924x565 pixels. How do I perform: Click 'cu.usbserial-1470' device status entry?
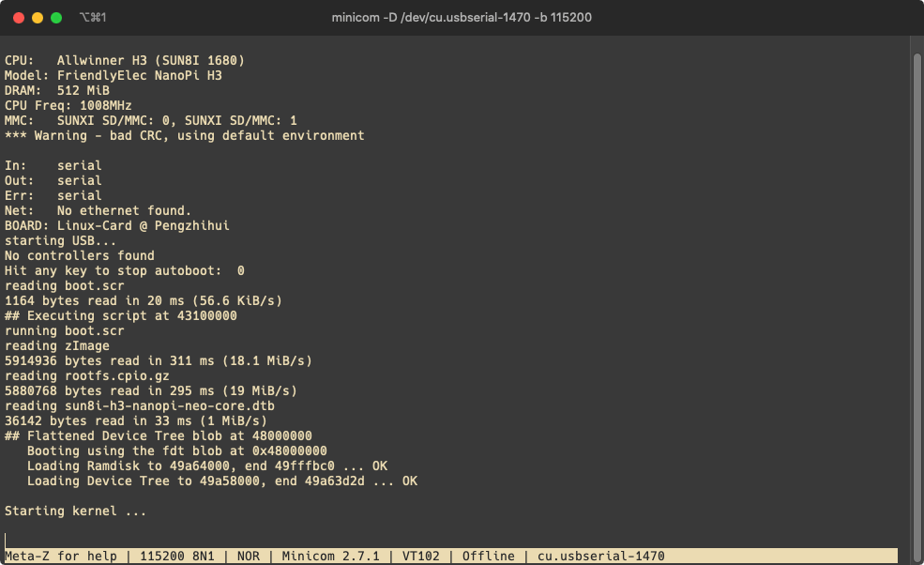coord(601,557)
